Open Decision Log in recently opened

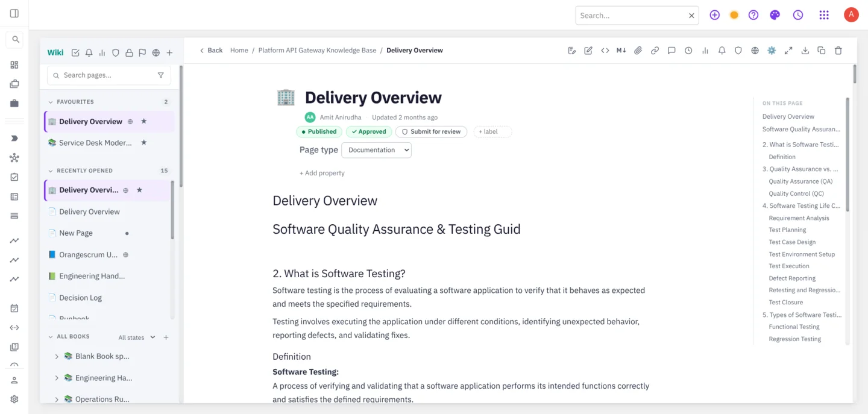[x=81, y=298]
